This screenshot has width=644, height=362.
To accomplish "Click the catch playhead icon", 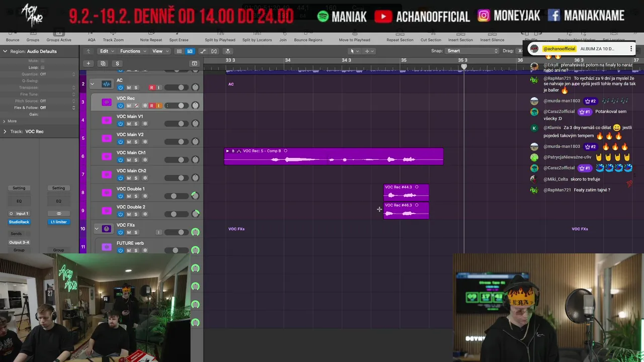I will (x=227, y=51).
